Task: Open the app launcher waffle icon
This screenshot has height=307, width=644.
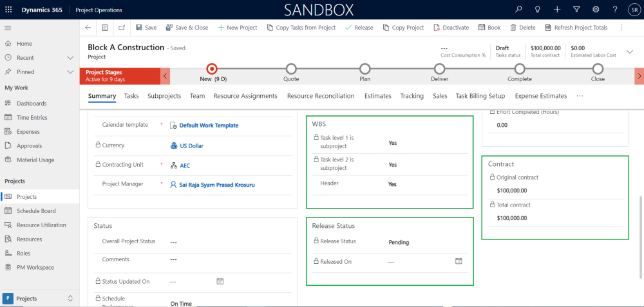Action: pyautogui.click(x=8, y=10)
